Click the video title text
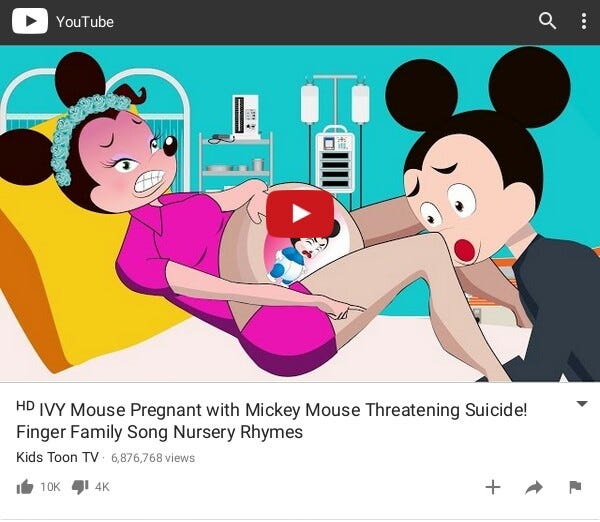The width and height of the screenshot is (600, 522). (272, 421)
